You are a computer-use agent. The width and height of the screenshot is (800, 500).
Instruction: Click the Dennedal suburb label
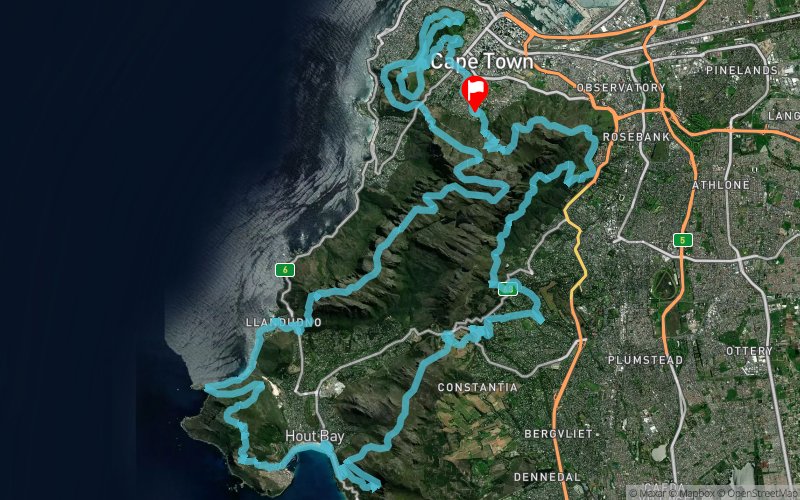(547, 478)
